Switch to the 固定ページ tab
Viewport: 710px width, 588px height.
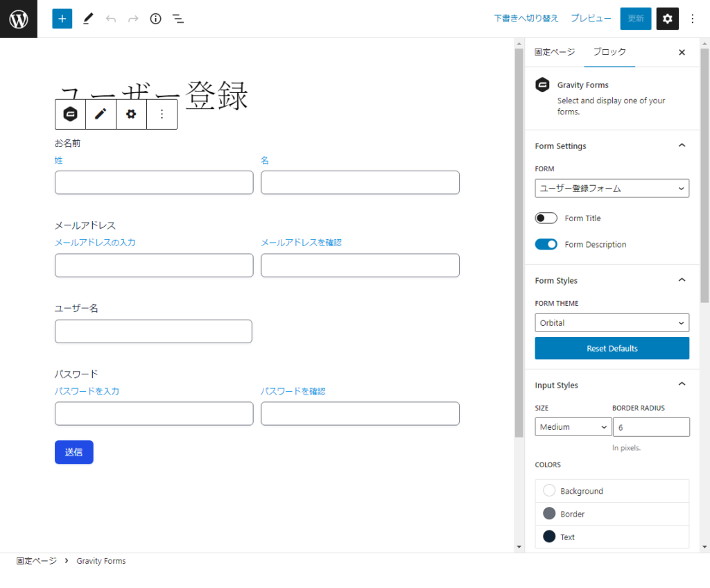(x=554, y=52)
